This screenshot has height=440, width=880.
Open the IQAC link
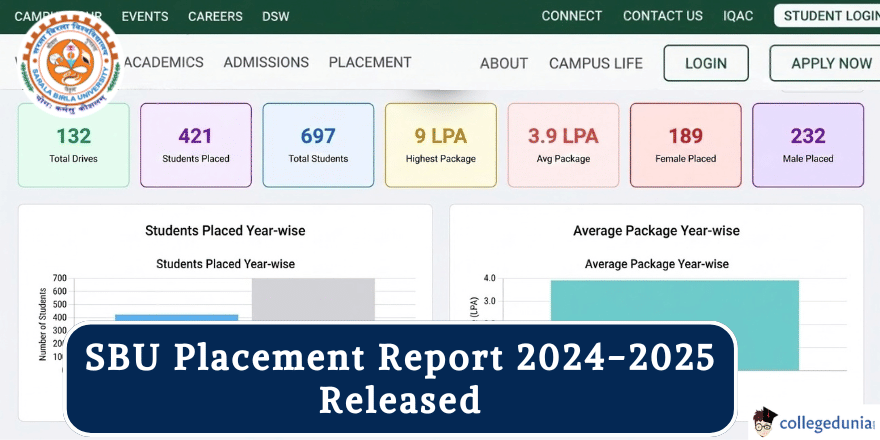(738, 16)
